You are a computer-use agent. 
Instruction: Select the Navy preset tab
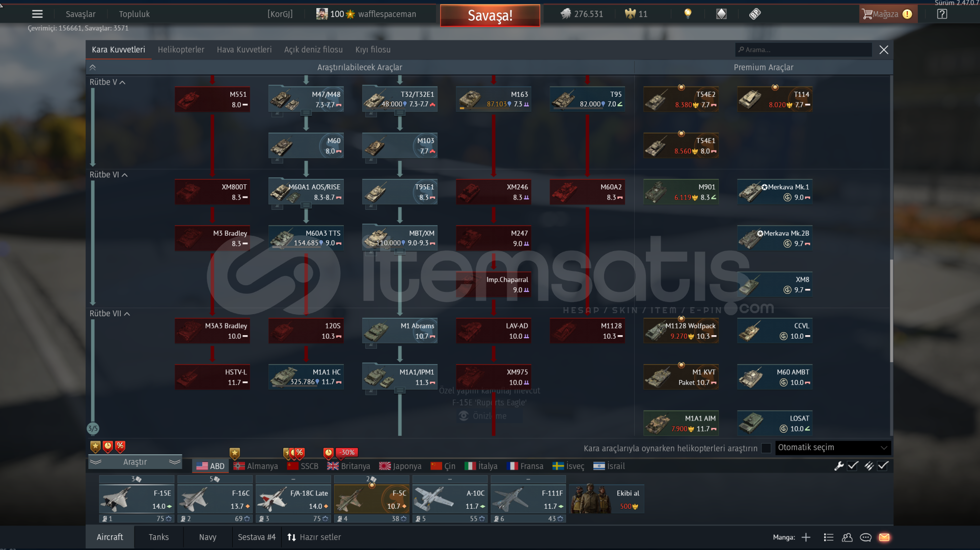point(207,537)
